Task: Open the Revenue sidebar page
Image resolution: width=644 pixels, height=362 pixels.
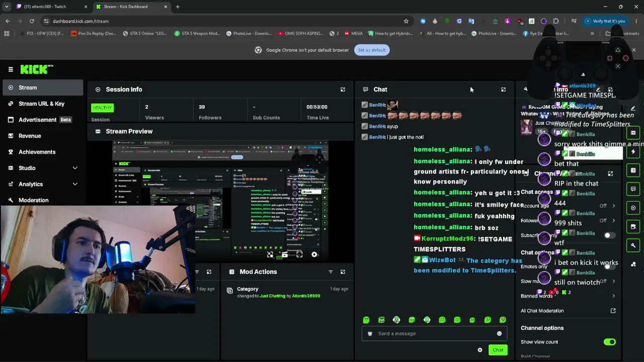Action: point(42,136)
